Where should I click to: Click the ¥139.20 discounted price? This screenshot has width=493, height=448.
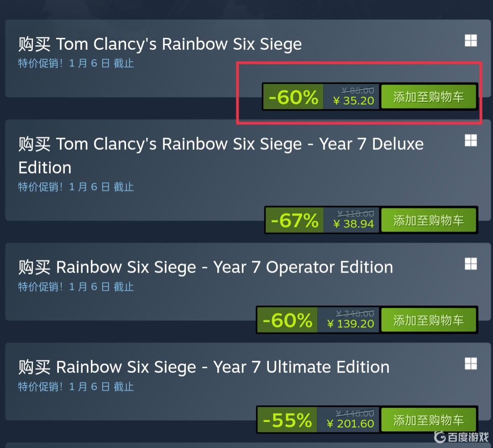(350, 324)
